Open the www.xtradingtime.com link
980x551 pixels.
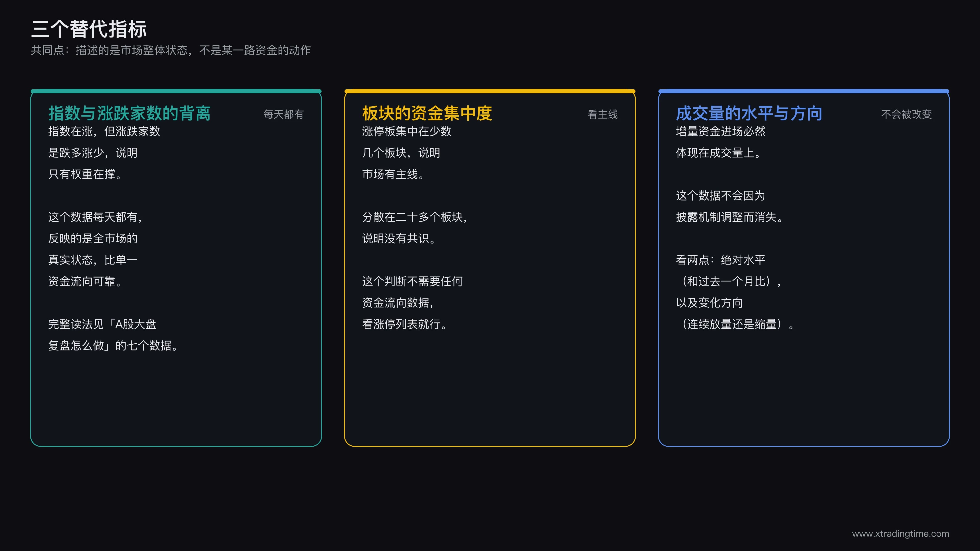[x=900, y=533]
